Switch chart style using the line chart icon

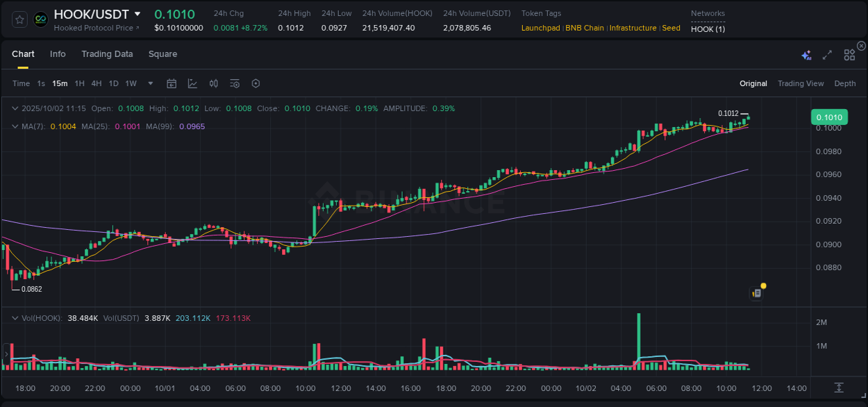click(x=192, y=83)
